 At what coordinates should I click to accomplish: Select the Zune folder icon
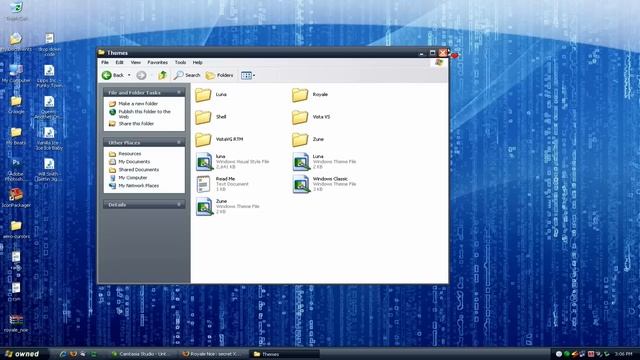[300, 140]
